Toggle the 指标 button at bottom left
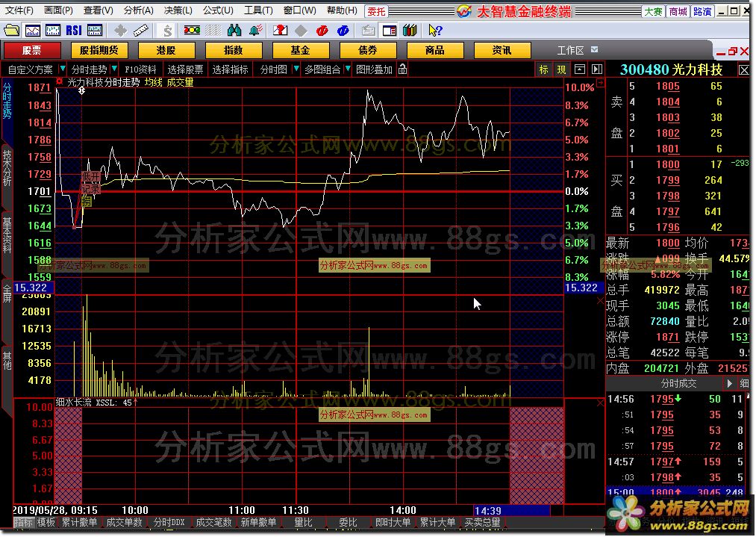 [x=23, y=522]
